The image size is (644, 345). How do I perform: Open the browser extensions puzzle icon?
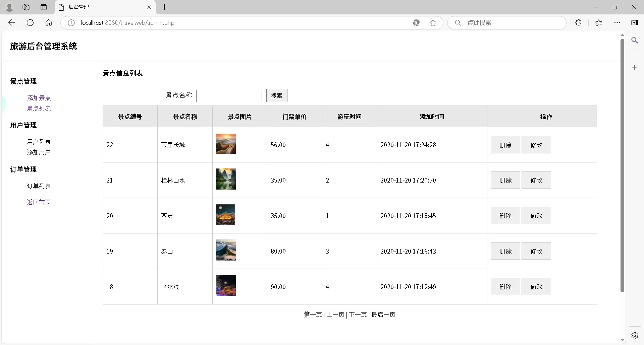pos(578,23)
